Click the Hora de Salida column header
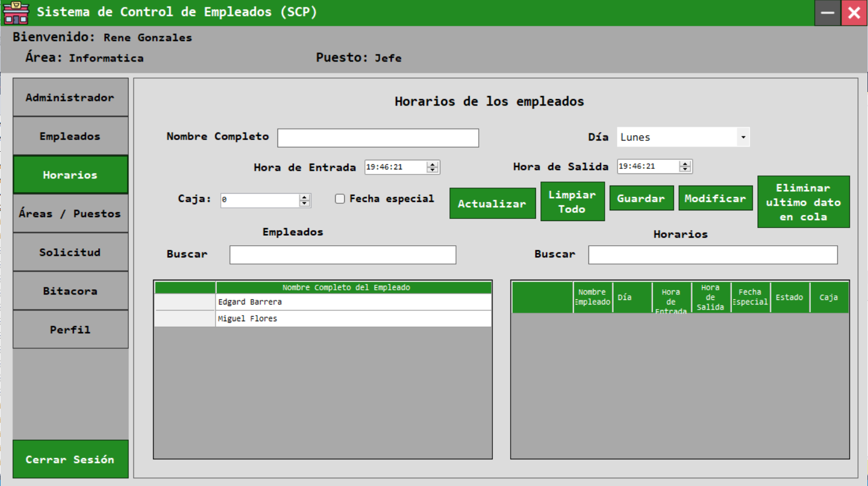This screenshot has height=486, width=868. [x=711, y=297]
